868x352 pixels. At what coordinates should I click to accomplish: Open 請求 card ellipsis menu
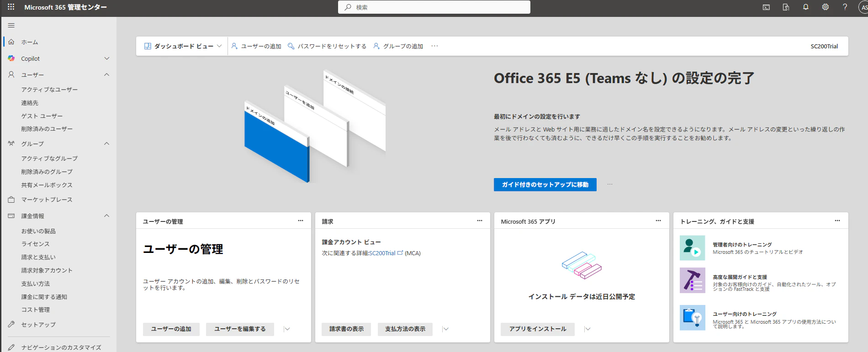(x=480, y=221)
